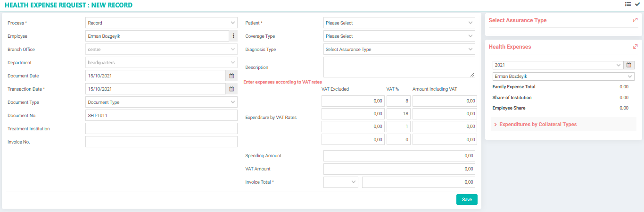644x212 pixels.
Task: Open Document Date calendar picker
Action: click(x=231, y=76)
